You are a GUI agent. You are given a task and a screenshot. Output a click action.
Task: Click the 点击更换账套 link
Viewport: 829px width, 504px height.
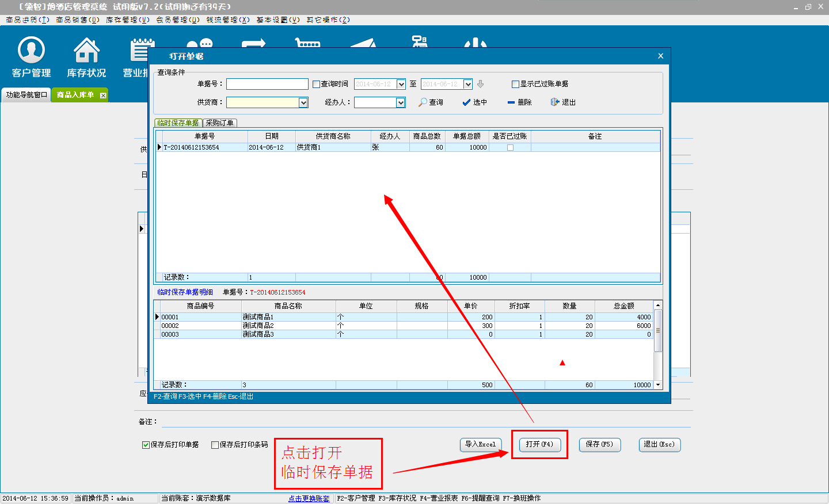pos(309,498)
